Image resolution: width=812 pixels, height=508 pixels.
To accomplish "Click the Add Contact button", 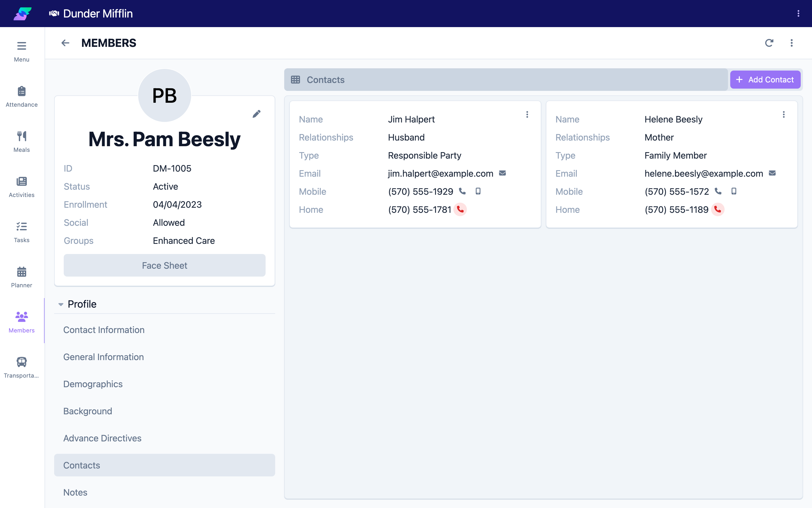I will pos(765,80).
